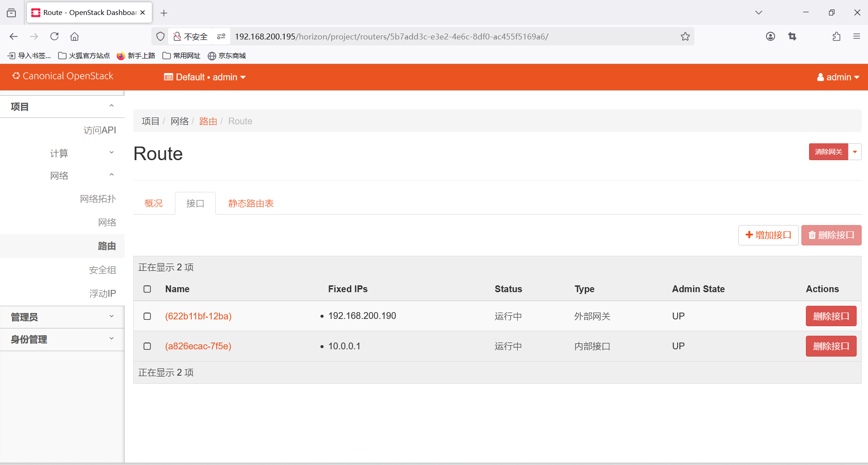The height and width of the screenshot is (465, 868).
Task: Reload the current page
Action: (54, 36)
